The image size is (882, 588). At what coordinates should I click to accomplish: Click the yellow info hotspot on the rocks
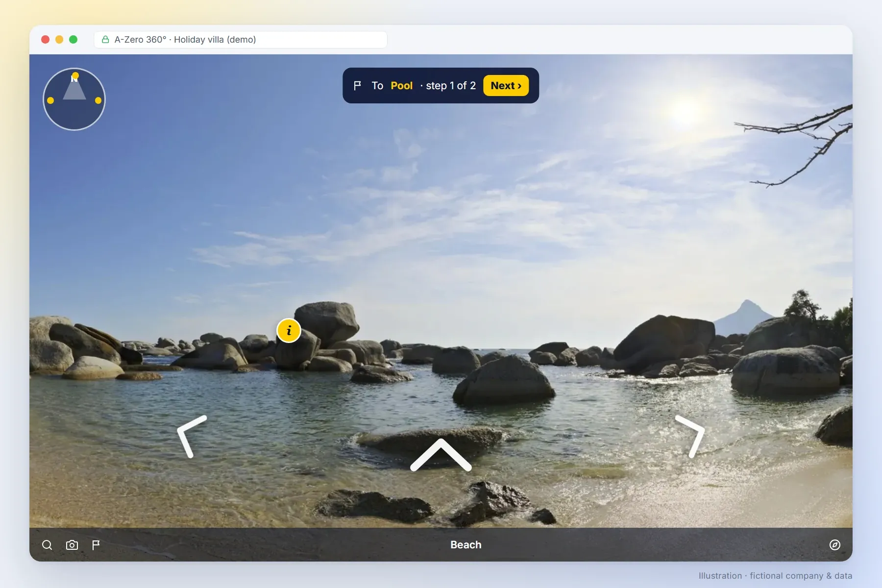(289, 331)
